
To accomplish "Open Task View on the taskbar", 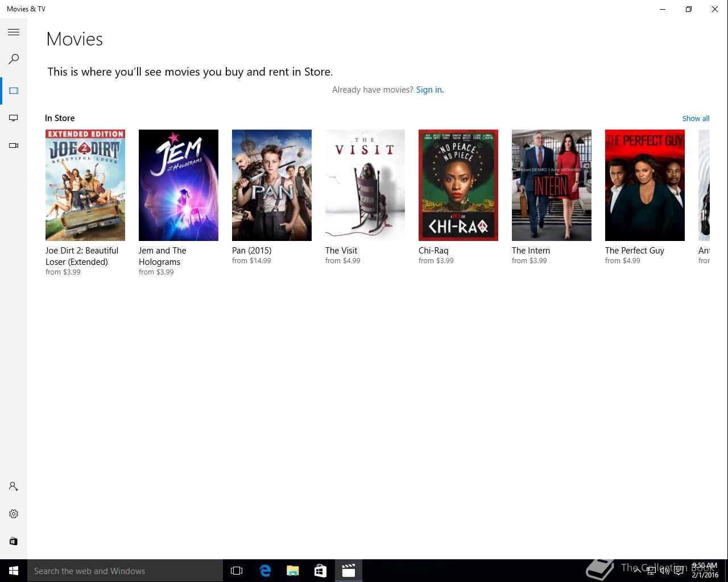I will tap(237, 571).
